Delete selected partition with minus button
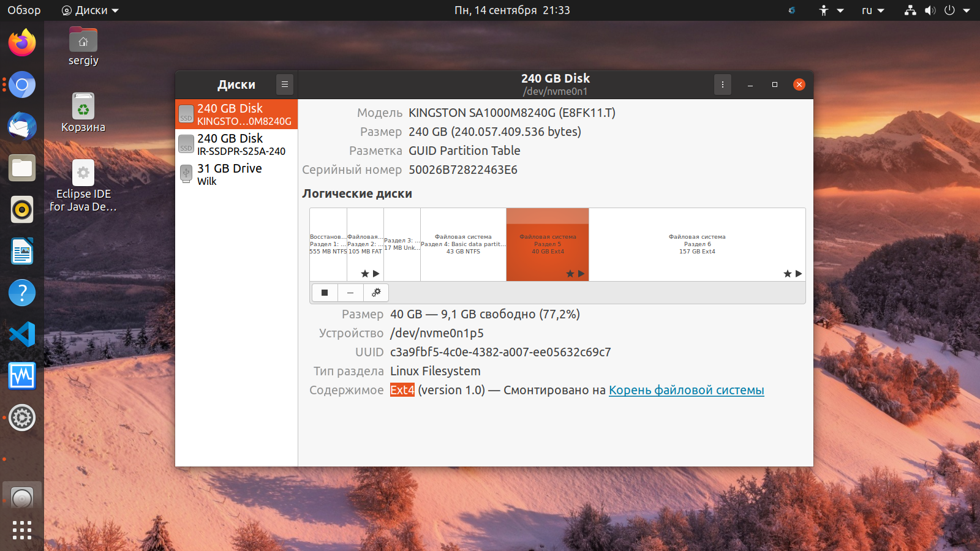 (350, 293)
